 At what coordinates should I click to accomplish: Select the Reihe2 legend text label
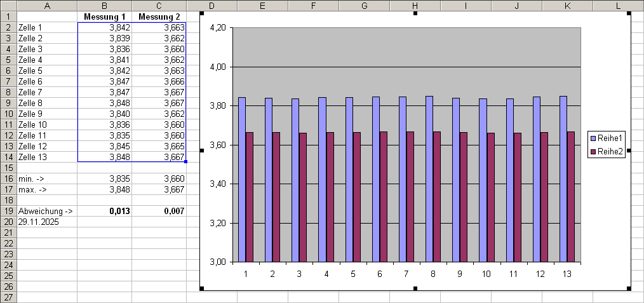pyautogui.click(x=611, y=152)
